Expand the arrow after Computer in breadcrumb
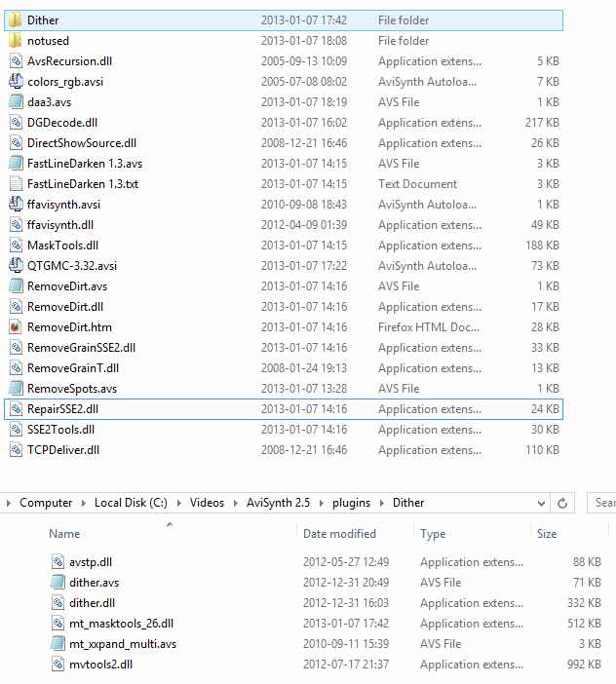Viewport: 616px width, 684px height. point(83,503)
